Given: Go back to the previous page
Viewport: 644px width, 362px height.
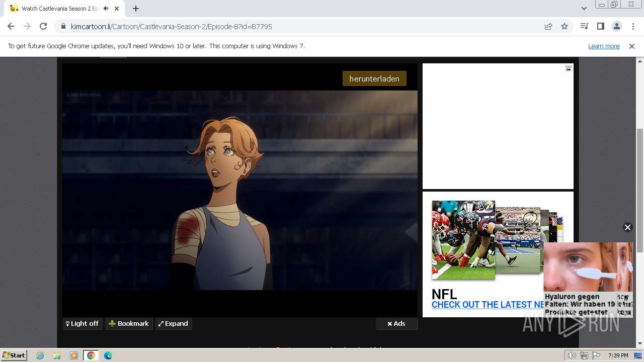Looking at the screenshot, I should click(11, 26).
